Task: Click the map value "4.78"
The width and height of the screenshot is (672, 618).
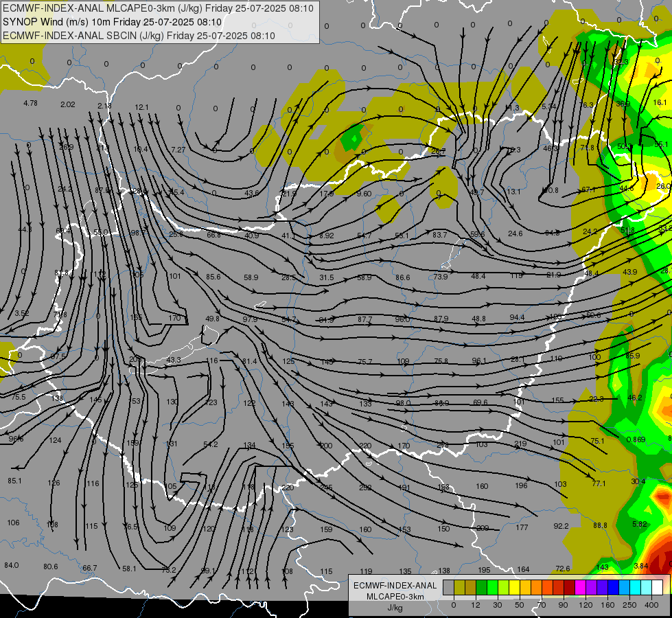Action: pos(30,104)
